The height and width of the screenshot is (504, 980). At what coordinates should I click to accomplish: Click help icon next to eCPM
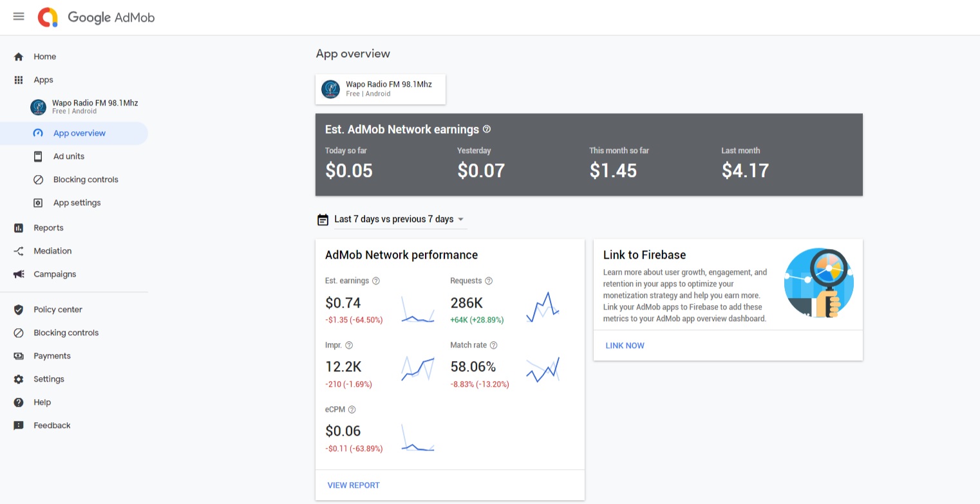click(x=352, y=409)
